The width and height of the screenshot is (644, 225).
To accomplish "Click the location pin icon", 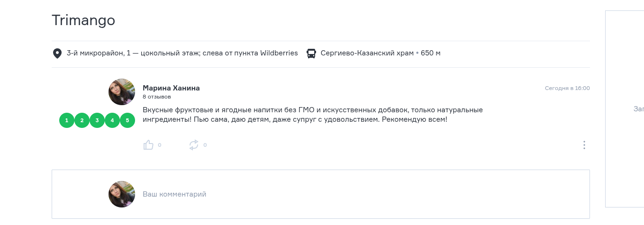I will (57, 54).
